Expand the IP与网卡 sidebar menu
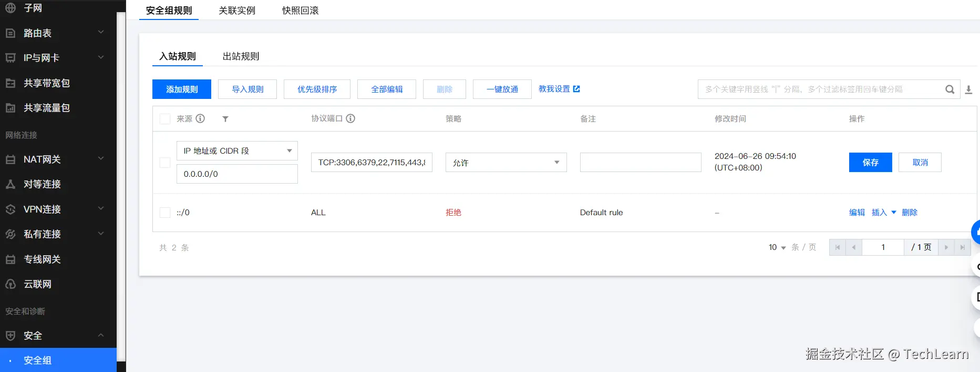The height and width of the screenshot is (372, 980). click(101, 57)
